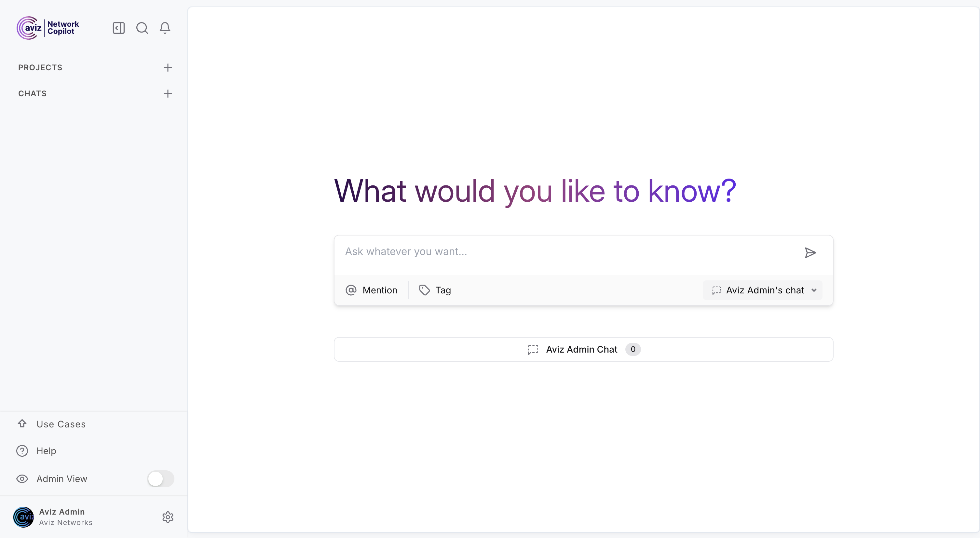
Task: Click the Admin View eye icon
Action: [x=22, y=479]
